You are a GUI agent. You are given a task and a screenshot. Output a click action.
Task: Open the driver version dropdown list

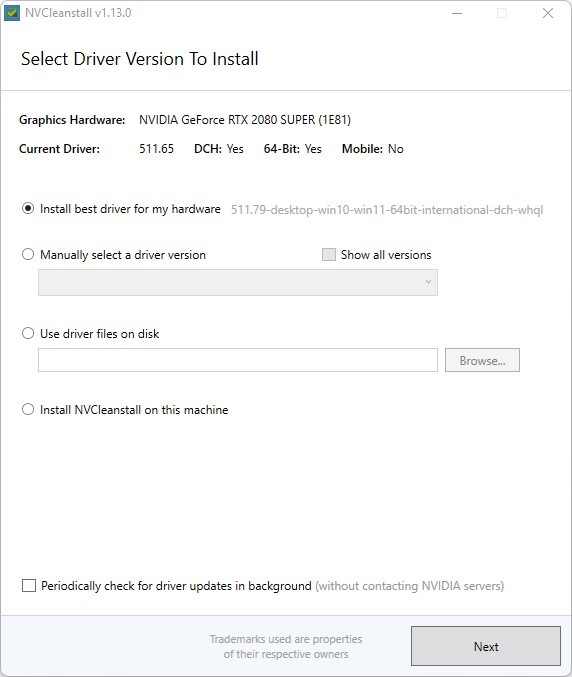pos(238,282)
